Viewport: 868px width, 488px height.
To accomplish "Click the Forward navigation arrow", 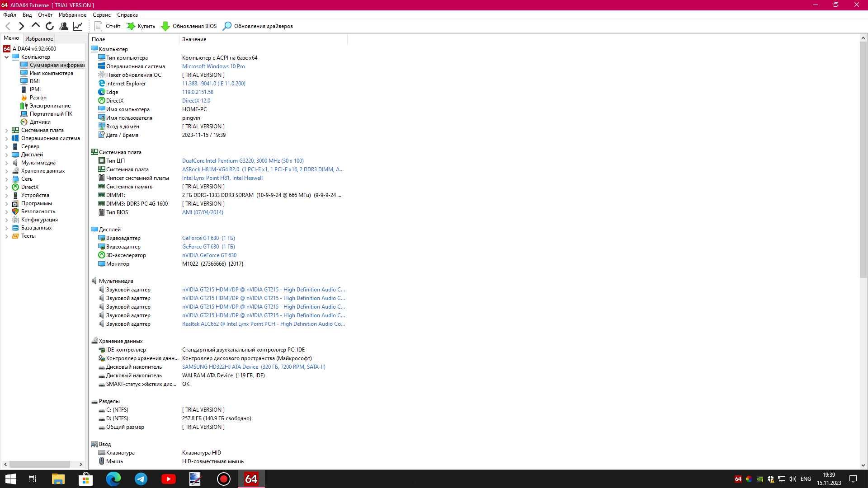I will coord(21,26).
